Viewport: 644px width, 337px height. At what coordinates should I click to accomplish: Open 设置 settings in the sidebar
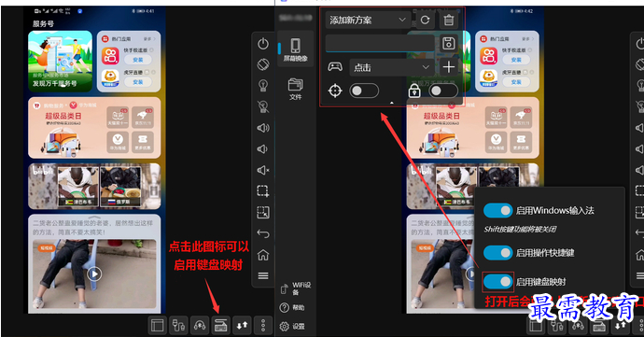(x=292, y=327)
